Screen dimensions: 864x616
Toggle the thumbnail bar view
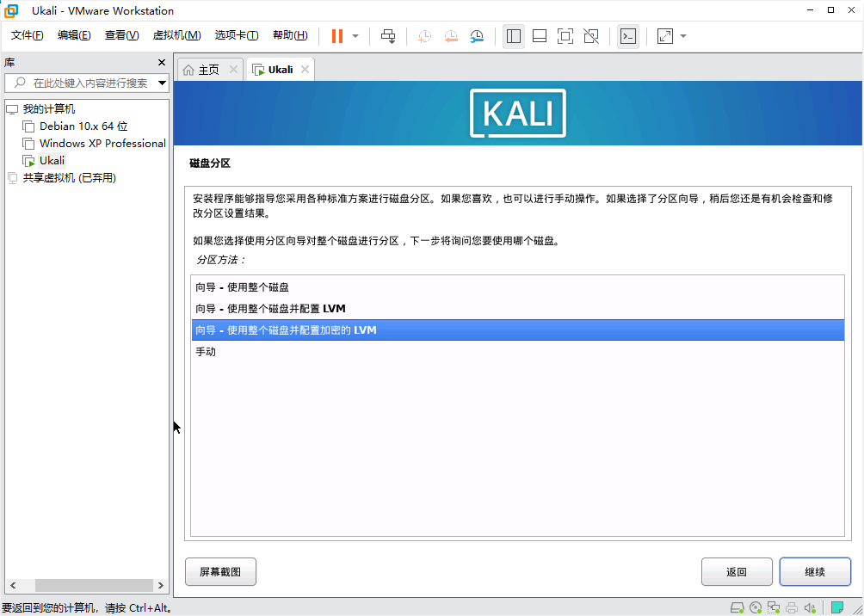(x=540, y=36)
